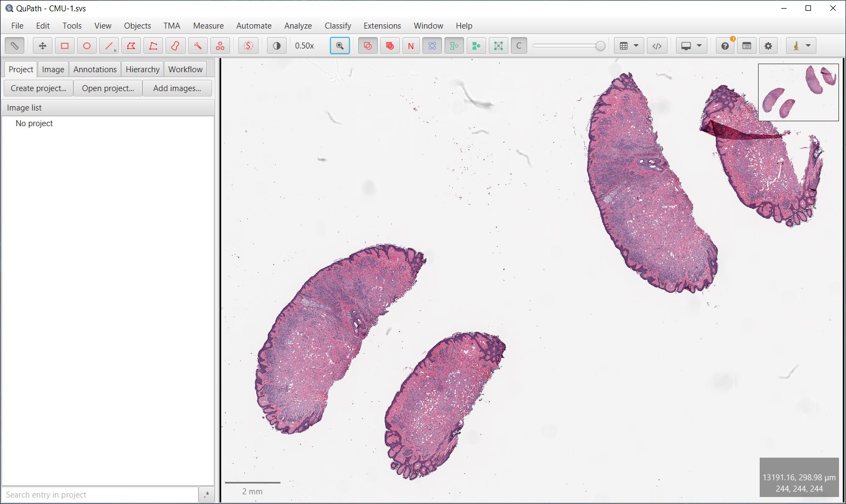This screenshot has width=846, height=504.
Task: Click the slide overview thumbnail
Action: [799, 92]
